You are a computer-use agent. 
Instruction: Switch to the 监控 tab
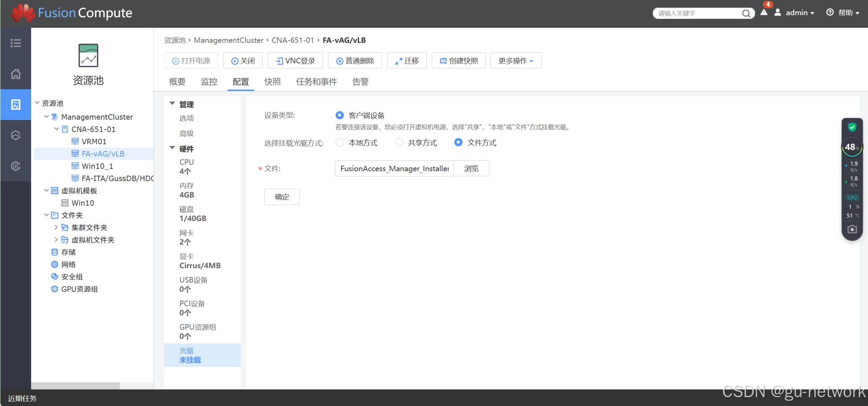209,82
